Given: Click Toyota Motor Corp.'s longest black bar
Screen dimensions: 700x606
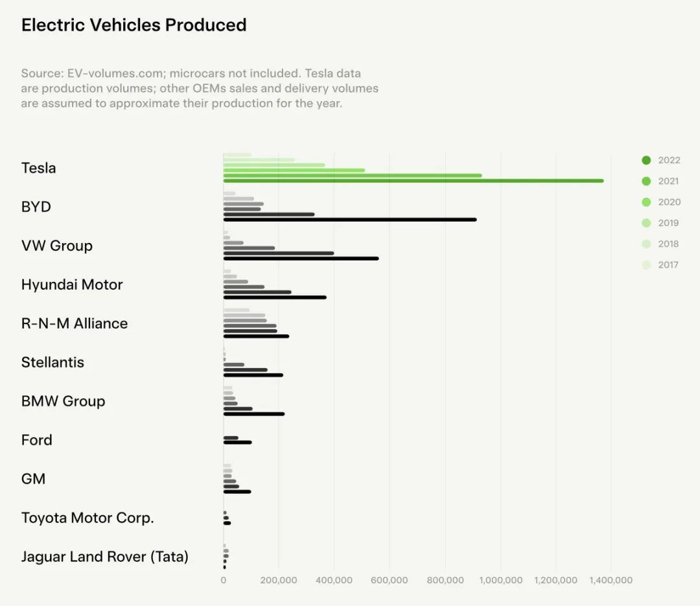Looking at the screenshot, I should click(227, 523).
